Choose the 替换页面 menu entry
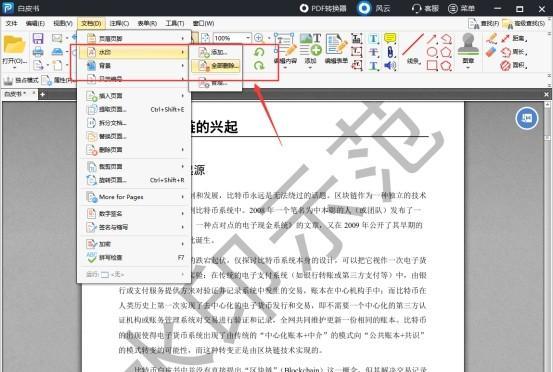553x372 pixels. click(x=134, y=136)
